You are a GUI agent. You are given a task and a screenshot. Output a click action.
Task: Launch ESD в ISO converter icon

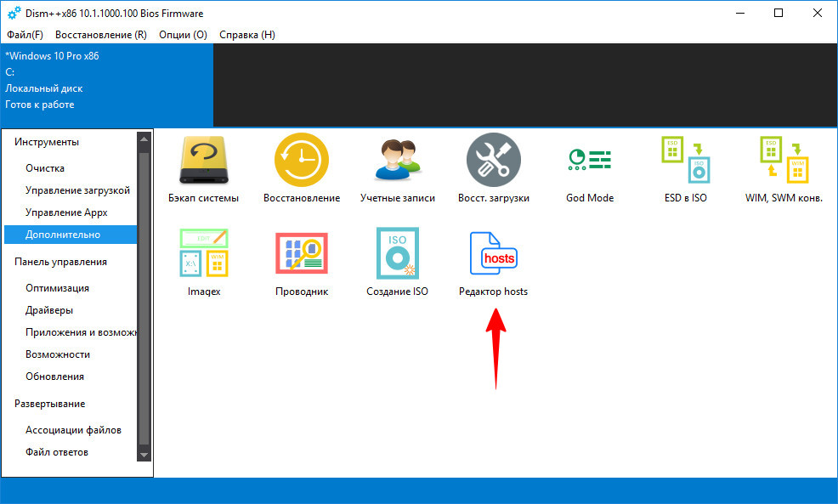pos(686,160)
